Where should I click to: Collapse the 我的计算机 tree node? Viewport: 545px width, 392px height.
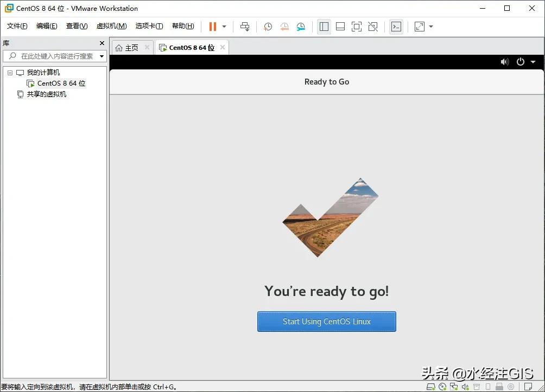click(x=10, y=72)
